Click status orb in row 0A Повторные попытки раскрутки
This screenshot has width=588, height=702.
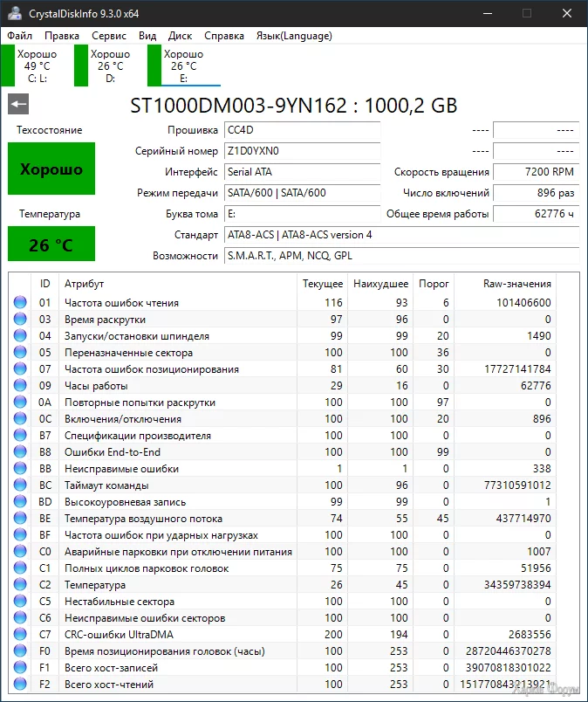[x=20, y=402]
